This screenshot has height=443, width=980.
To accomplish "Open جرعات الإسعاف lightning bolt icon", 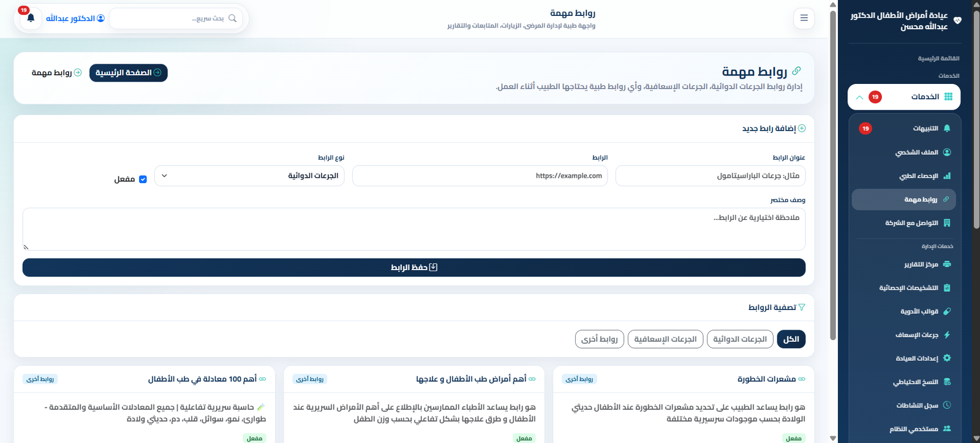I will coord(947,335).
